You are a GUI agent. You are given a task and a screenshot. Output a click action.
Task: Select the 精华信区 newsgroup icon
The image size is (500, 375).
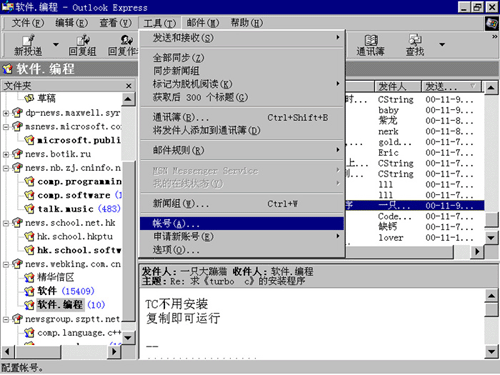(x=29, y=277)
